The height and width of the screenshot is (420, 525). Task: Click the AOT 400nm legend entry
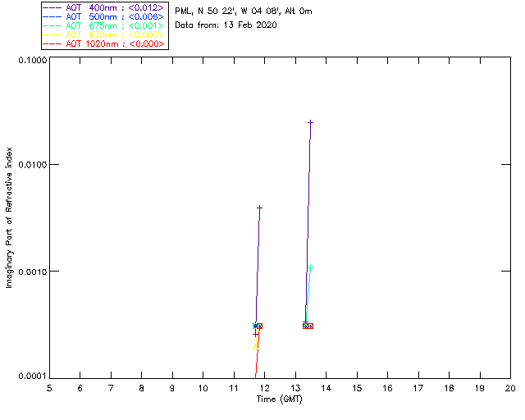[103, 7]
